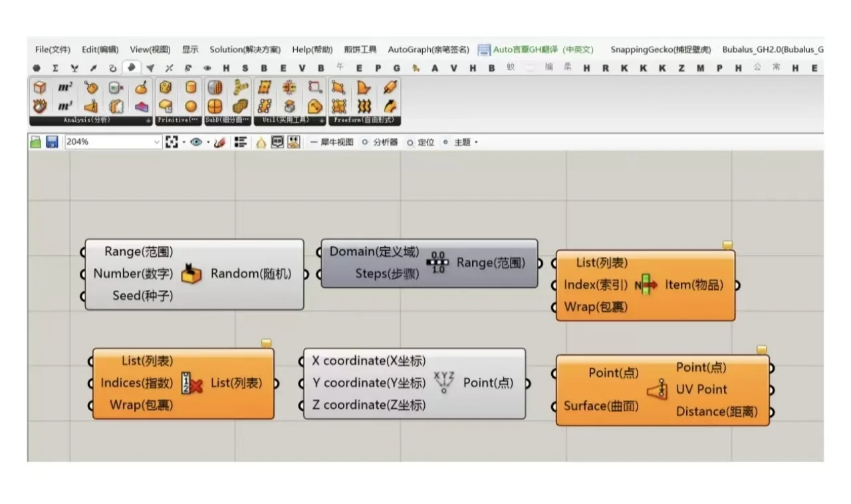Expand the Analysis(分析) panel title bar

click(91, 120)
